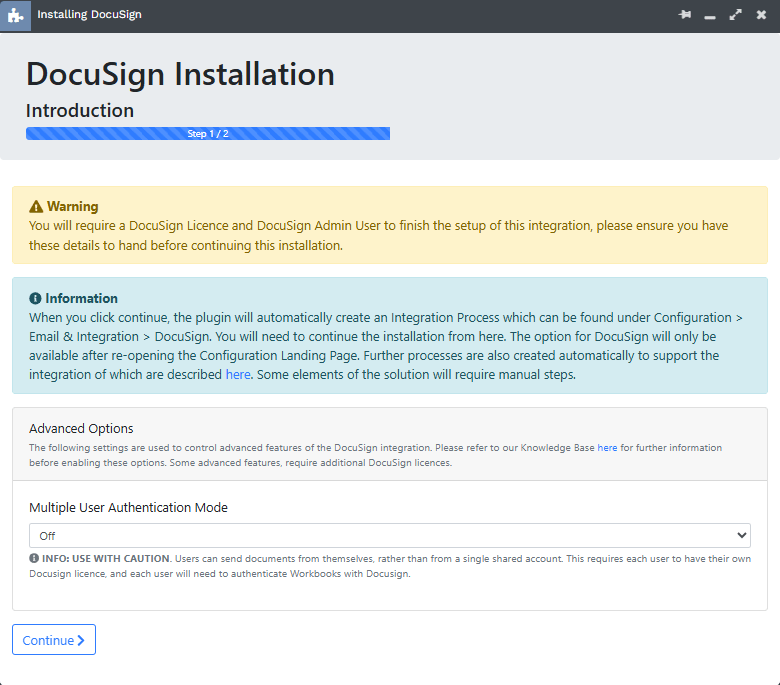Expand the dialog with the arrows icon
The height and width of the screenshot is (685, 780).
tap(735, 15)
